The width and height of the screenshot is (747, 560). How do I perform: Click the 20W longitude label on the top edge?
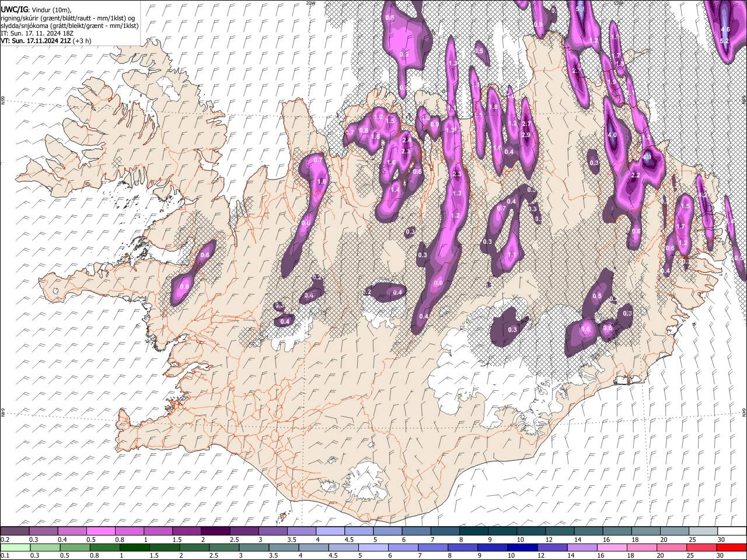point(310,3)
